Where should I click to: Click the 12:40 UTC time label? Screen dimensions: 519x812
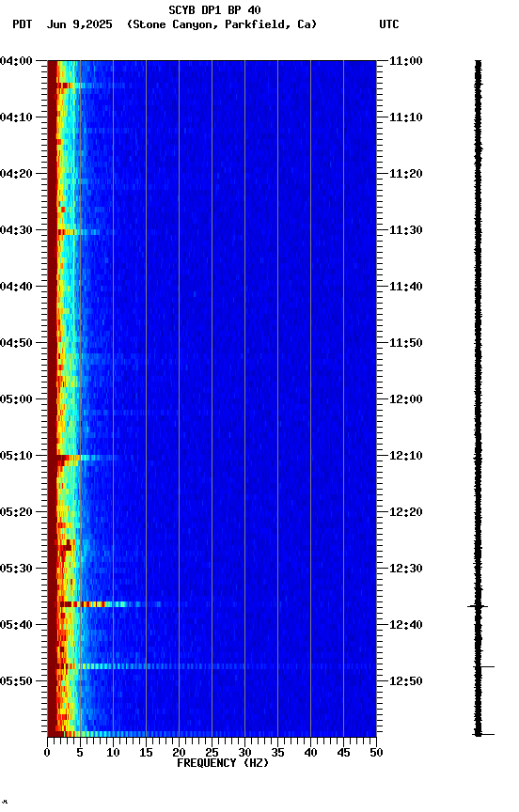(x=406, y=625)
